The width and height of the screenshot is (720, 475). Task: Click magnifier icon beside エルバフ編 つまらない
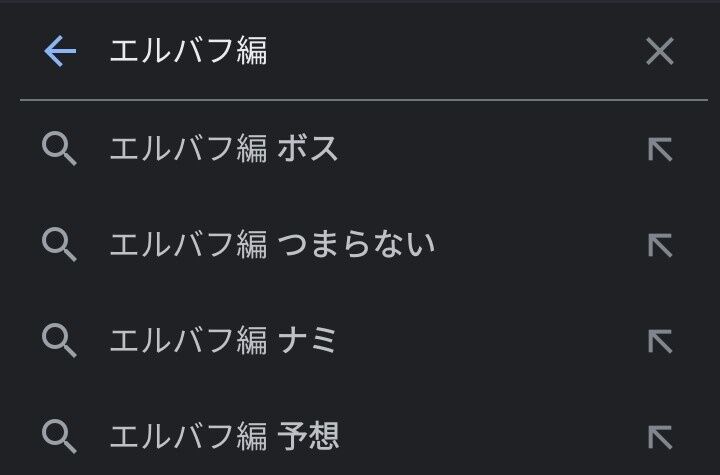tap(59, 245)
